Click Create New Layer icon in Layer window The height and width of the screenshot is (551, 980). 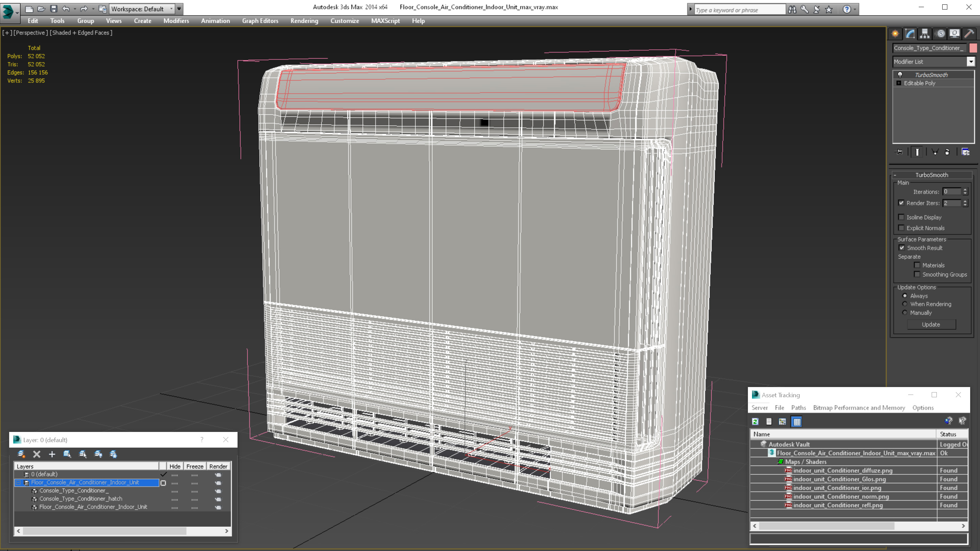(x=21, y=454)
